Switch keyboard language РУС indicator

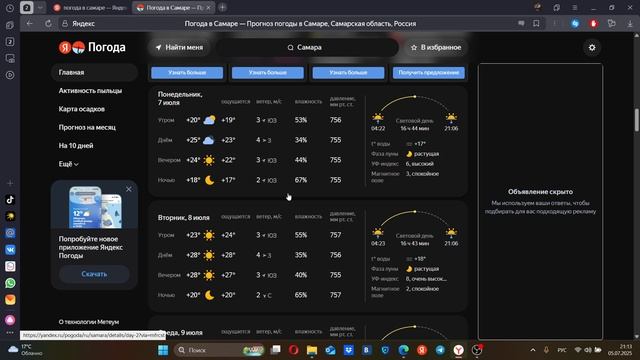coord(562,350)
